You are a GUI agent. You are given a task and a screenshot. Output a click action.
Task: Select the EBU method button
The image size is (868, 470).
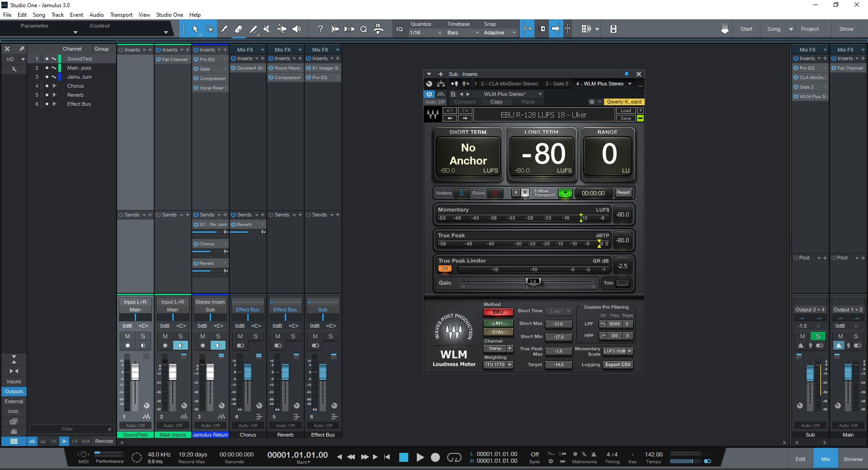click(498, 312)
